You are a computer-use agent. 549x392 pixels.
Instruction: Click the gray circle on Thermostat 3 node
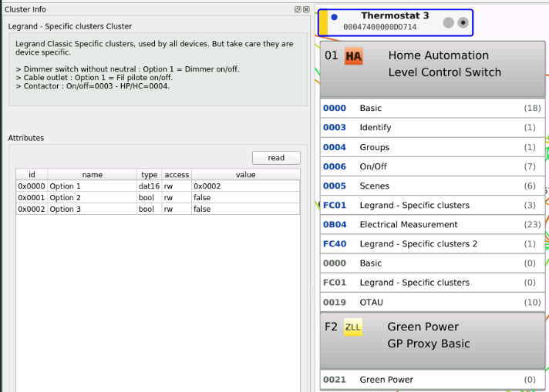[x=448, y=23]
